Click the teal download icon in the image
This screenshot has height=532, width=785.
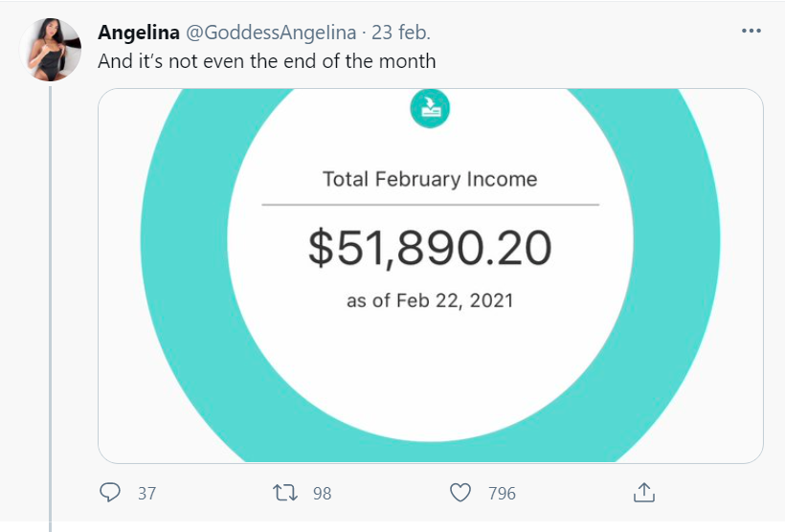pyautogui.click(x=430, y=108)
